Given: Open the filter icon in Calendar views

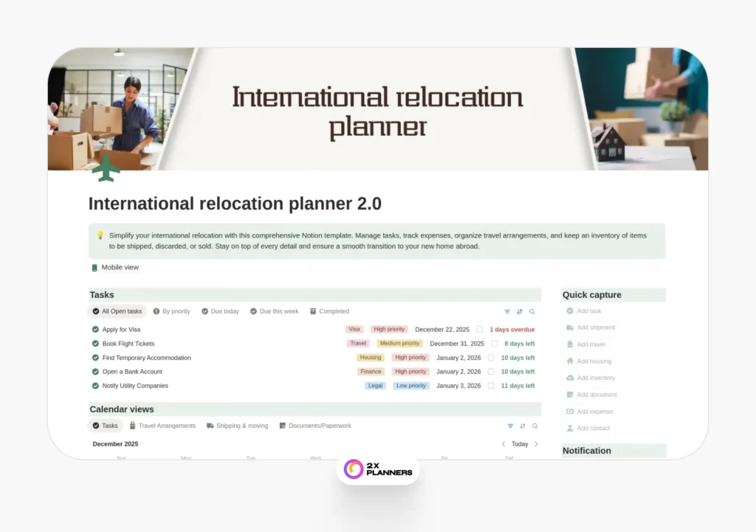Looking at the screenshot, I should click(509, 426).
